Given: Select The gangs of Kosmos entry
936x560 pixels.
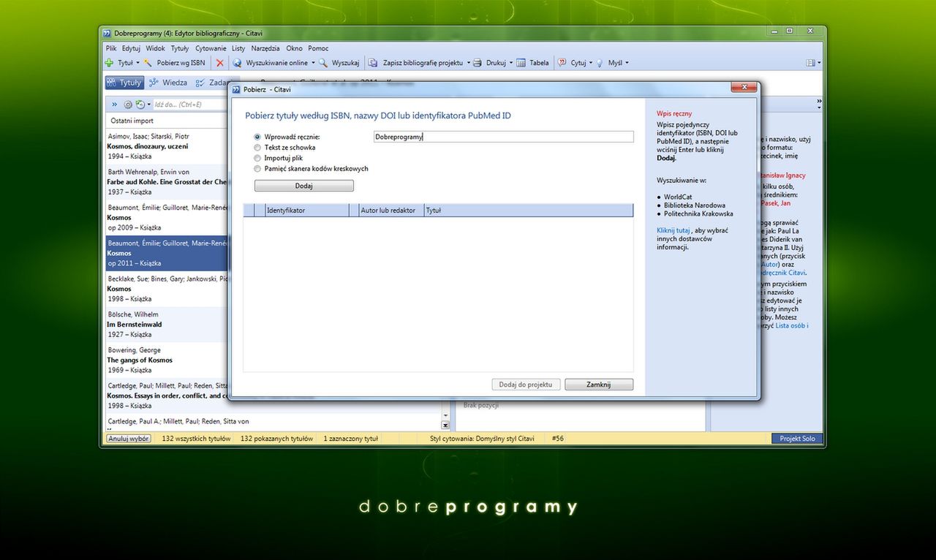Looking at the screenshot, I should tap(167, 360).
